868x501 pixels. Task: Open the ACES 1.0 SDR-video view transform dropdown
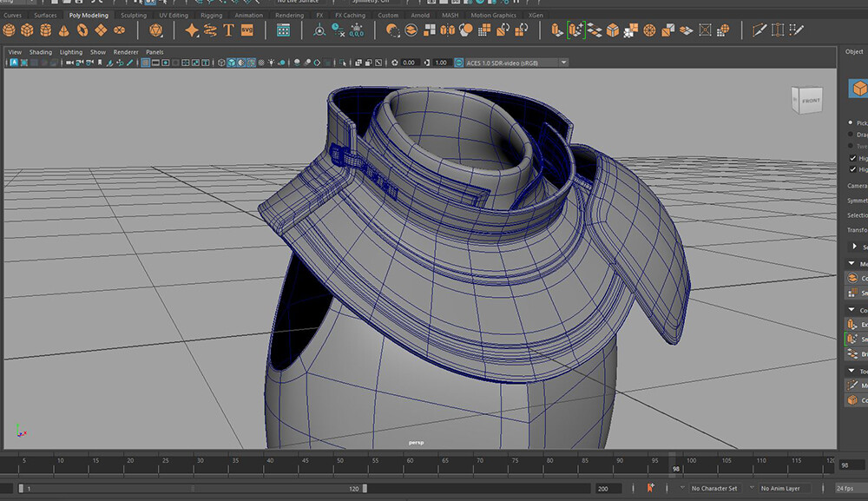click(516, 63)
